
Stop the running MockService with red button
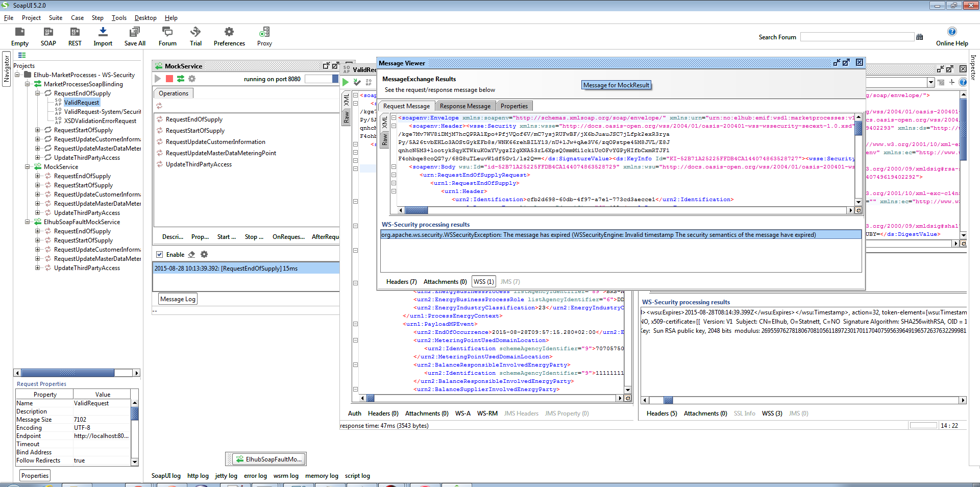pyautogui.click(x=169, y=79)
